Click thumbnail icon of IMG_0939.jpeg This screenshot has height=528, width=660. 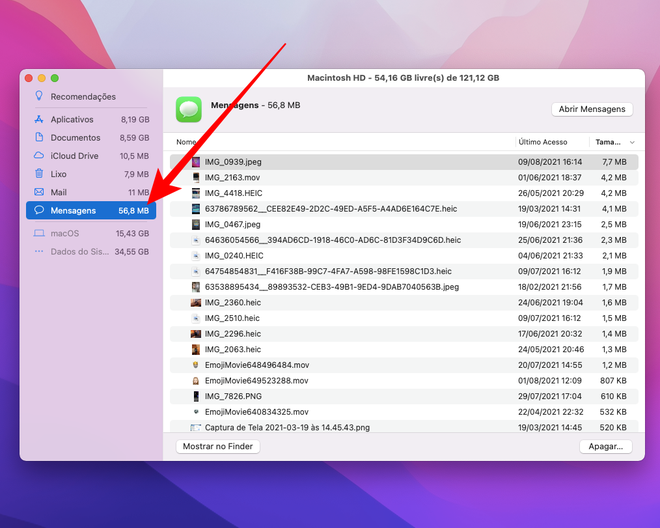(x=196, y=162)
